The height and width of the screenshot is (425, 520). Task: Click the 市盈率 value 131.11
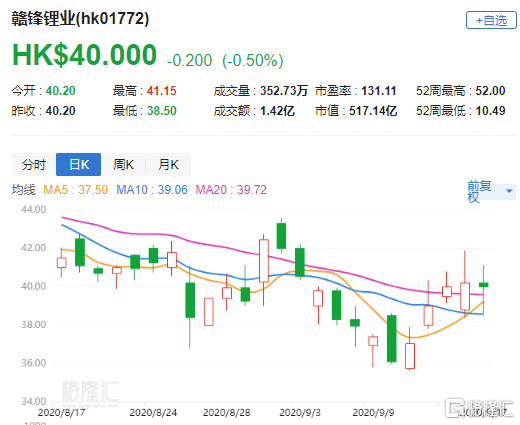tap(379, 91)
